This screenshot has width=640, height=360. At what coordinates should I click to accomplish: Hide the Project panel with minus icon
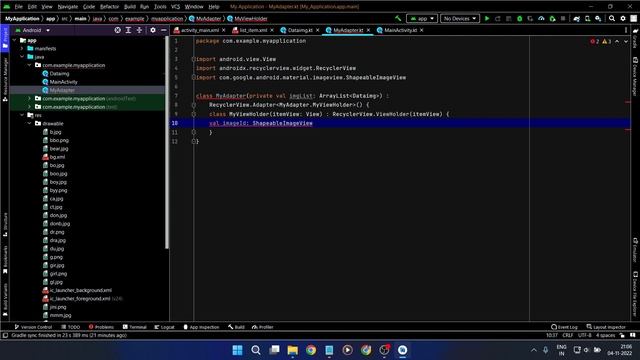(164, 30)
